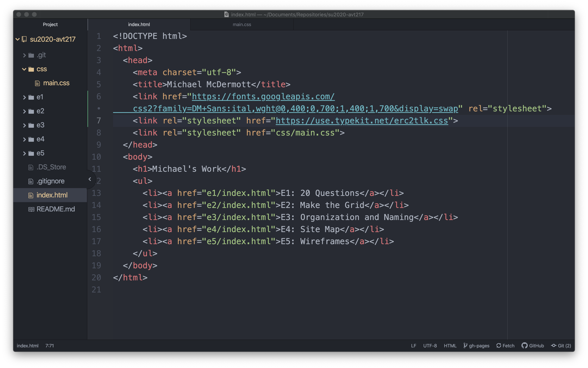Image resolution: width=588 pixels, height=368 pixels.
Task: Click the css folder icon
Action: coord(31,69)
